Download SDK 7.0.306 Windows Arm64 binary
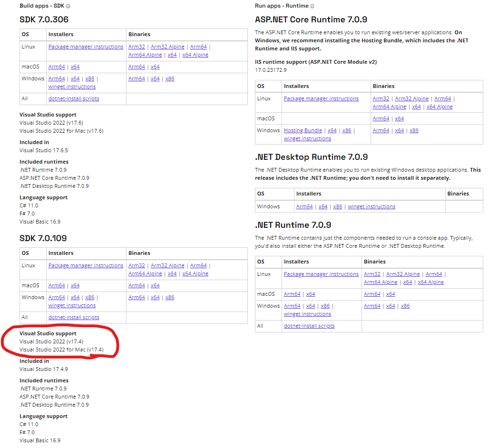The image size is (489, 448). pyautogui.click(x=137, y=78)
